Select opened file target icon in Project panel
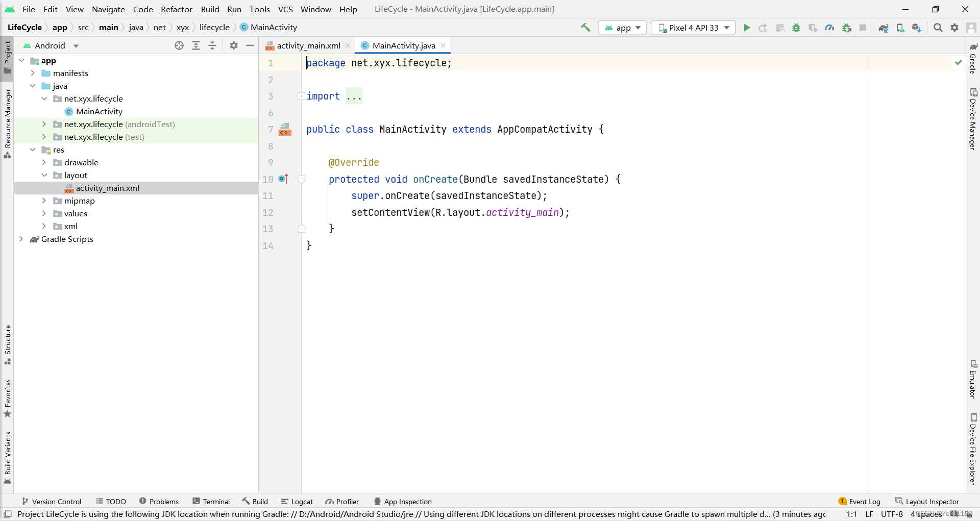This screenshot has width=980, height=521. coord(179,45)
